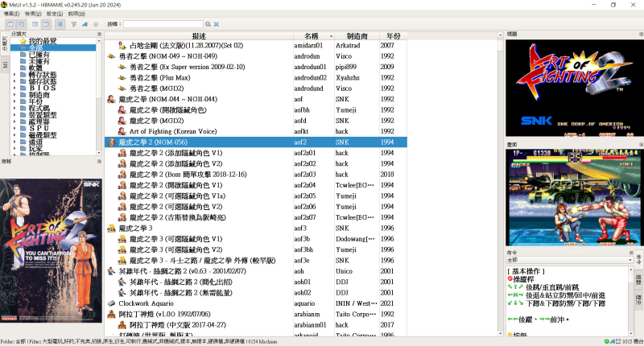Viewport: 644px width, 346px height.
Task: Click the game list vertical scrollbar
Action: click(500, 185)
